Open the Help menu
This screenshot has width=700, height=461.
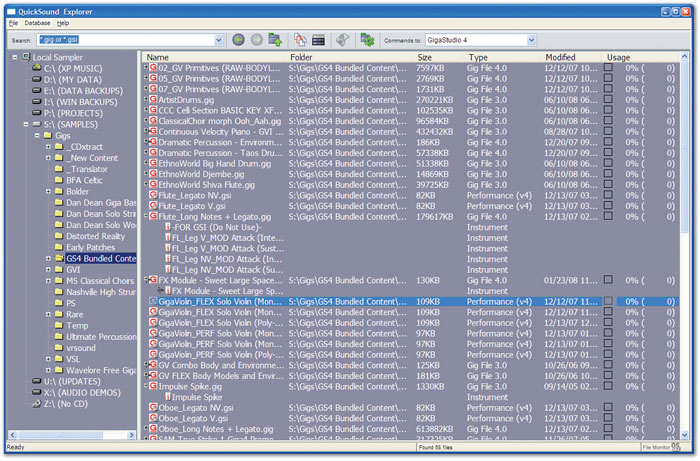click(x=63, y=22)
